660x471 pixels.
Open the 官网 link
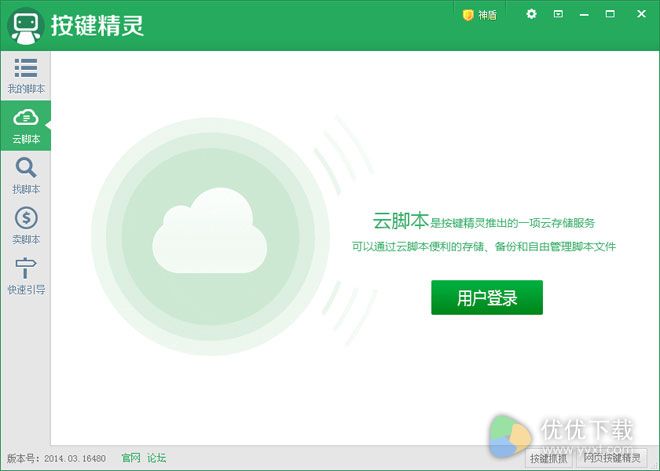point(131,458)
